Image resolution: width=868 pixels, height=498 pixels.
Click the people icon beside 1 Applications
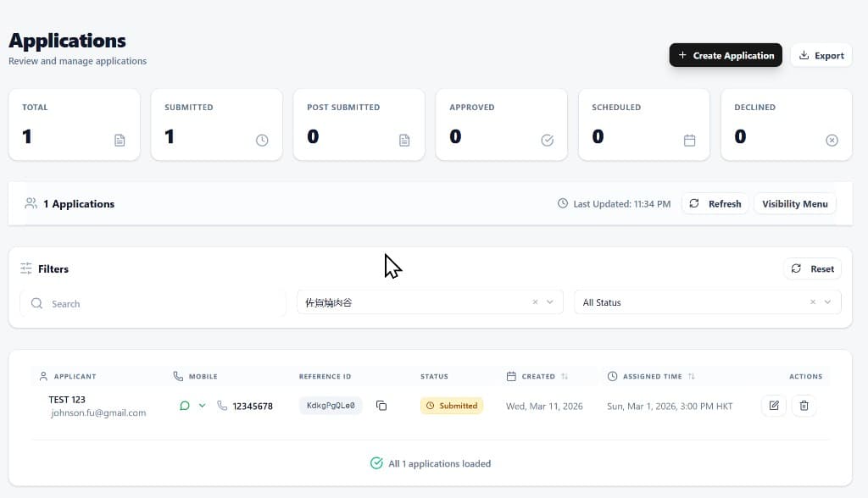click(x=31, y=203)
